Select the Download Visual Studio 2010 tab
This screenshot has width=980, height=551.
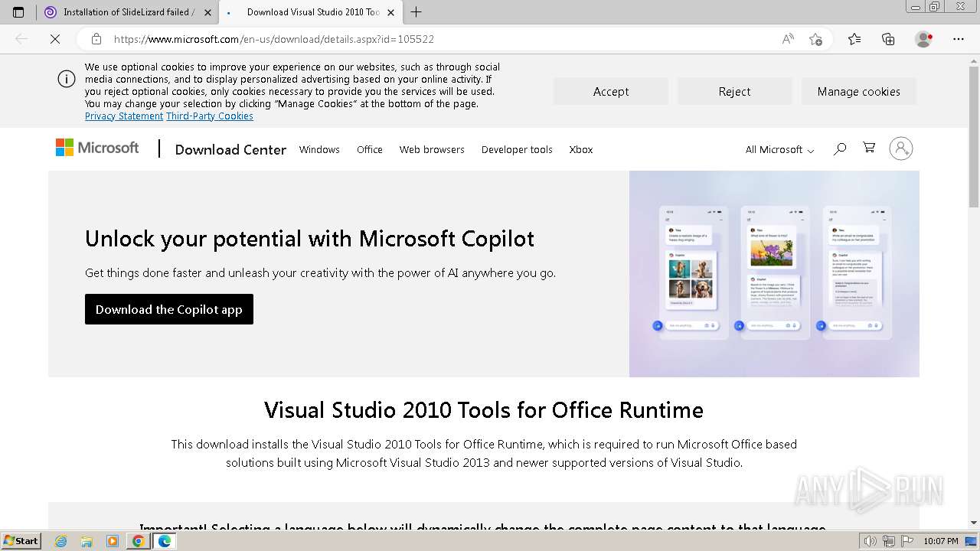pyautogui.click(x=312, y=12)
